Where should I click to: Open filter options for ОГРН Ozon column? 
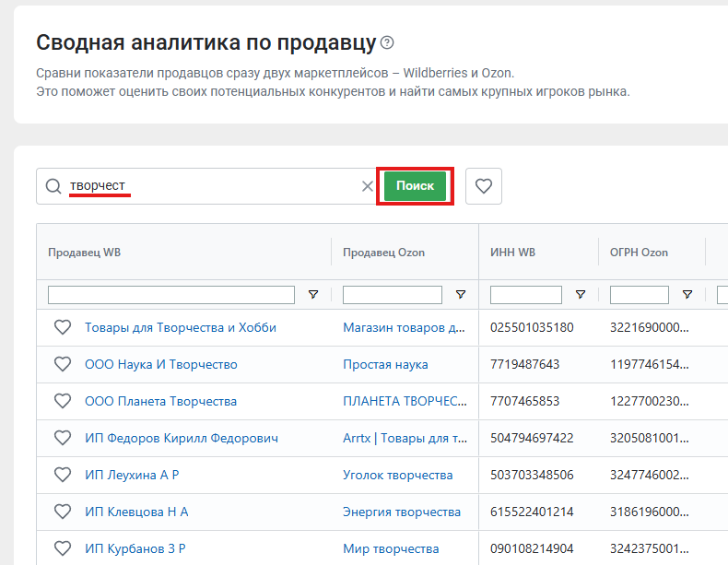click(x=687, y=294)
